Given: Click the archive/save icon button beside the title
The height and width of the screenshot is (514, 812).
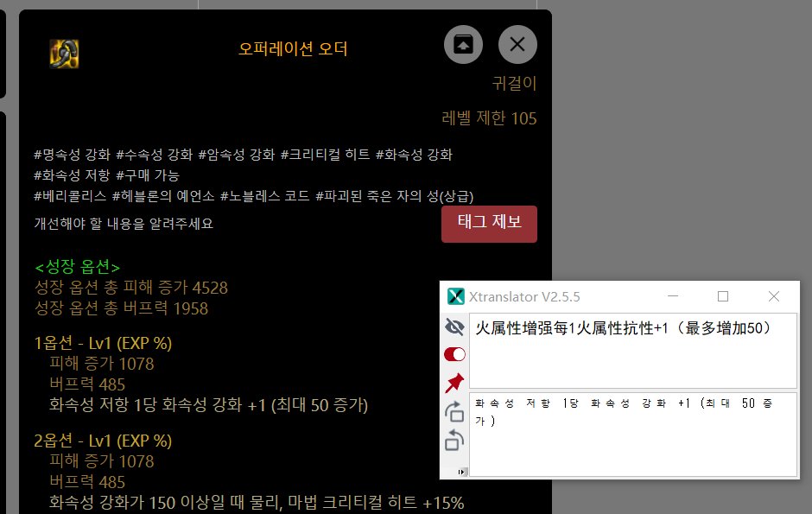Looking at the screenshot, I should (x=463, y=45).
